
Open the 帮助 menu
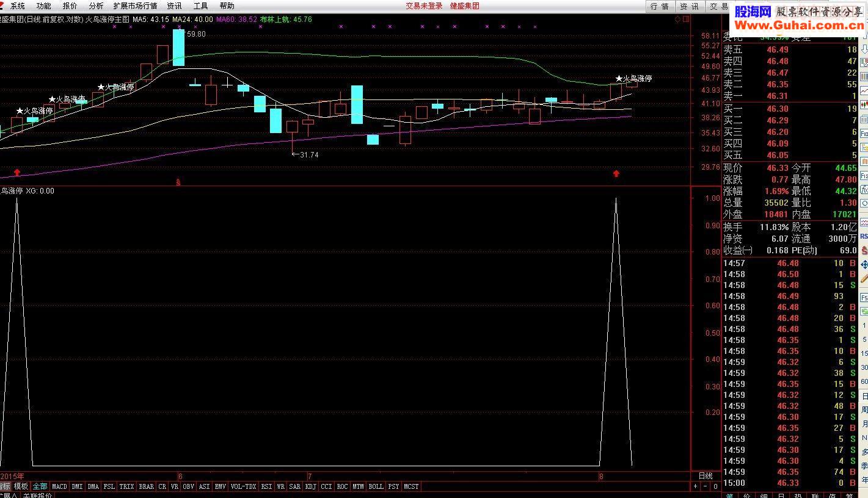coord(227,6)
